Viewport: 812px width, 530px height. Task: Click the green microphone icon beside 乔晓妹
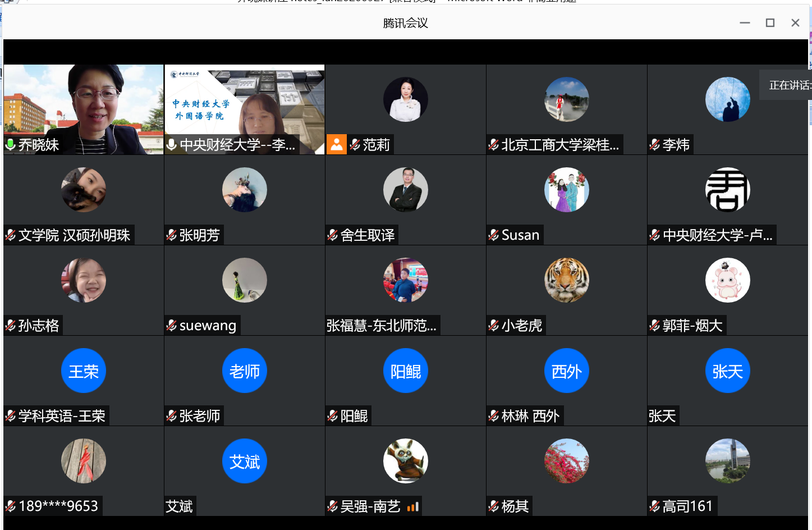(x=10, y=145)
